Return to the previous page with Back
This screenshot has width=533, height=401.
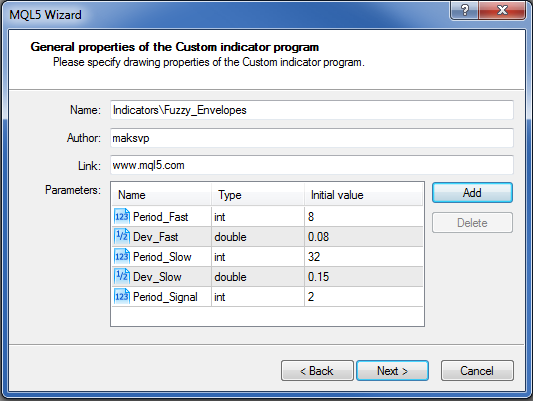click(x=317, y=371)
